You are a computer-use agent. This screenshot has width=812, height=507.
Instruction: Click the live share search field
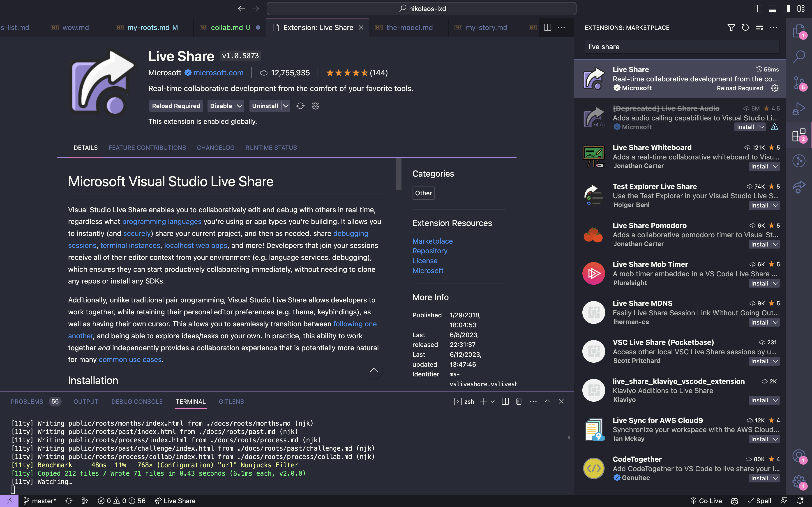682,47
